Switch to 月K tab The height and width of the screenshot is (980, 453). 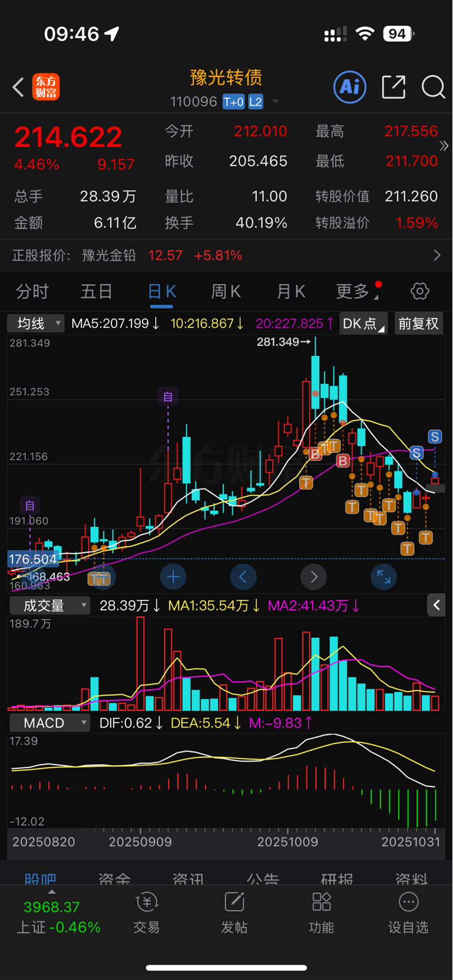(x=291, y=291)
